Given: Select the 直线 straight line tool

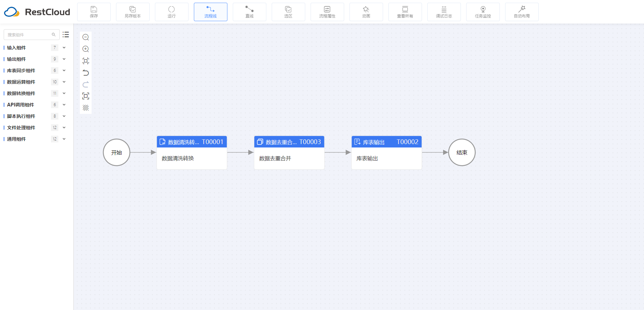Looking at the screenshot, I should click(x=250, y=12).
